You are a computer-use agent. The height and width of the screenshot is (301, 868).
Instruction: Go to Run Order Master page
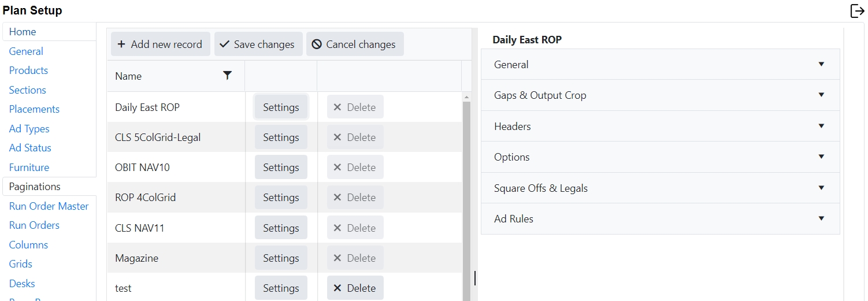(x=49, y=206)
